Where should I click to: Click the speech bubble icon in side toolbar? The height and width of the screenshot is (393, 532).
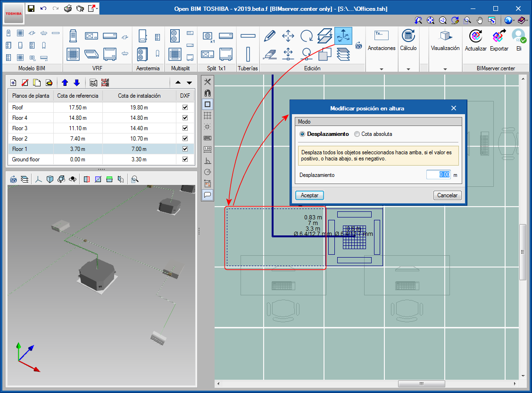pyautogui.click(x=208, y=195)
